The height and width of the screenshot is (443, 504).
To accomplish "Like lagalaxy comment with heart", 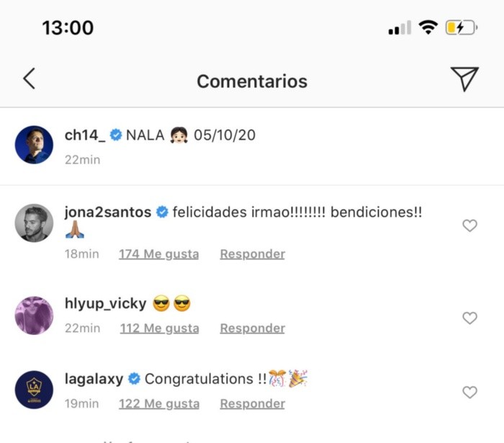I will pos(469,393).
